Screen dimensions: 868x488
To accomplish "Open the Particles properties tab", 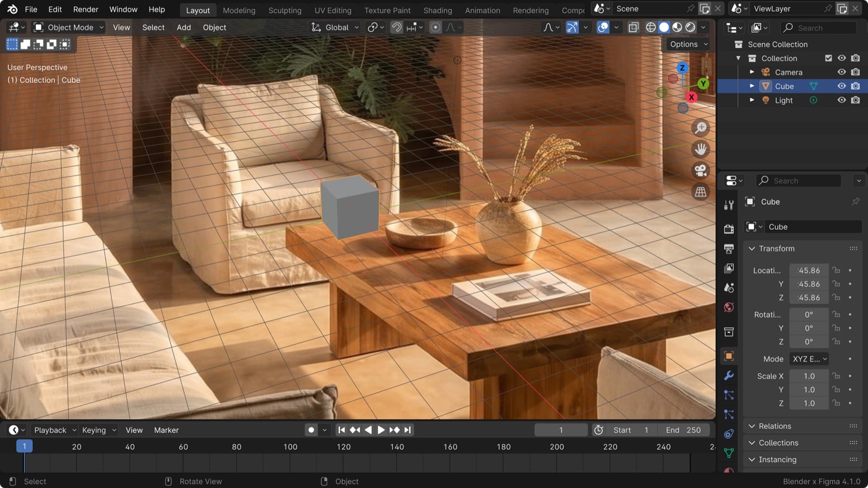I will 729,395.
